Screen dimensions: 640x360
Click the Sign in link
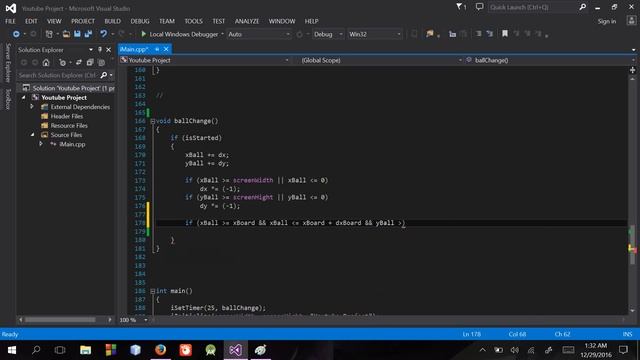[607, 21]
